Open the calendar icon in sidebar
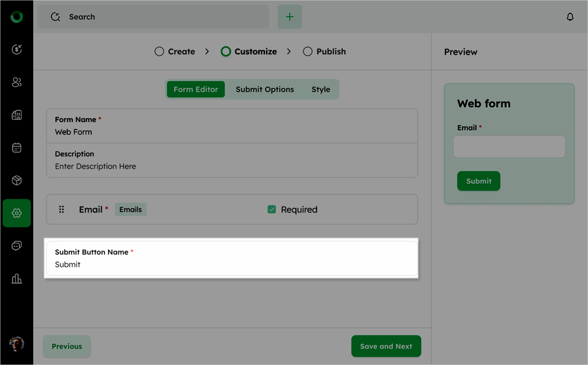The width and height of the screenshot is (588, 365). (17, 148)
